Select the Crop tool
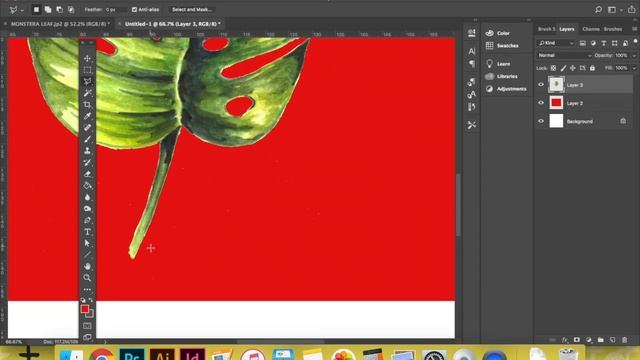 pyautogui.click(x=87, y=105)
